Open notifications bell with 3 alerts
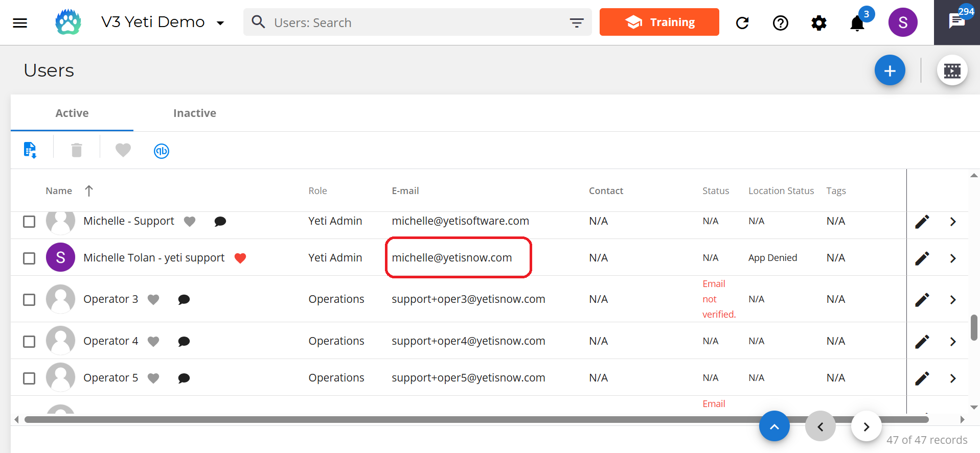This screenshot has width=980, height=453. tap(858, 23)
